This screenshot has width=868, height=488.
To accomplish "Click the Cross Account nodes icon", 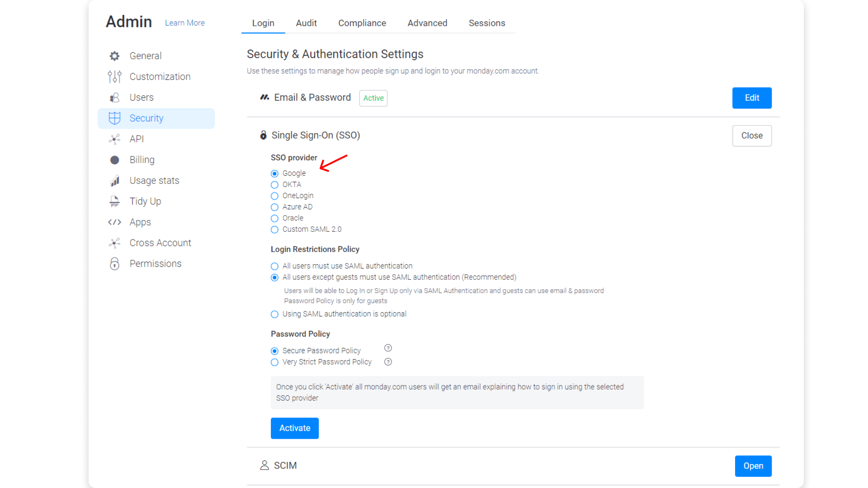I will (114, 243).
